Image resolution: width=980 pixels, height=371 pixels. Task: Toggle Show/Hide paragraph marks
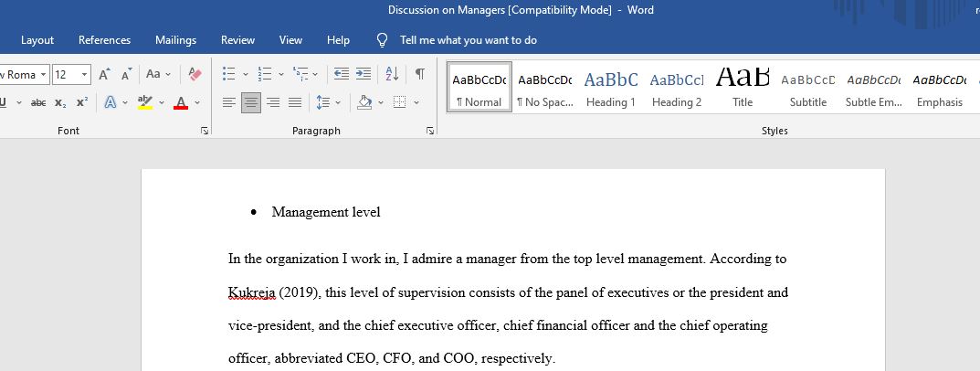[420, 74]
